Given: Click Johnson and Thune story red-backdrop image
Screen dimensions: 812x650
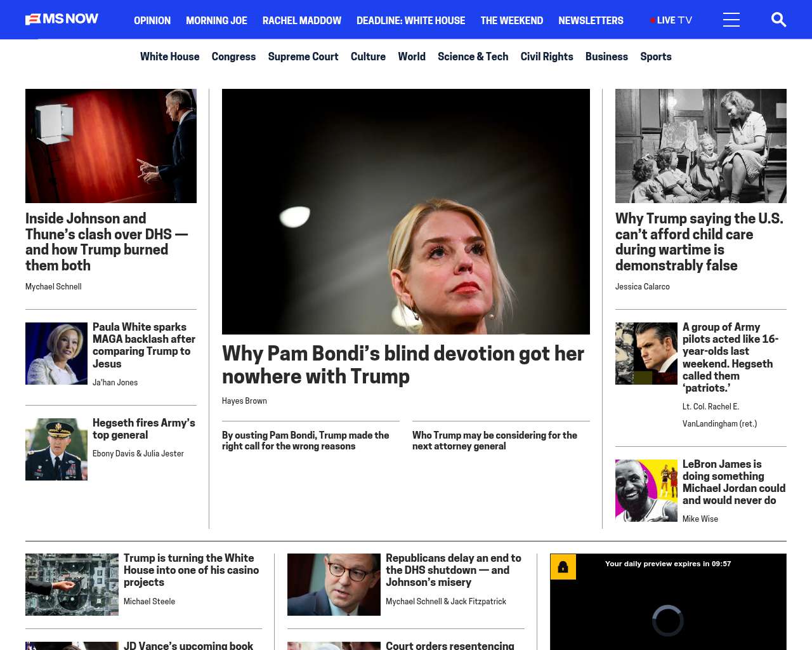Looking at the screenshot, I should coord(111,146).
